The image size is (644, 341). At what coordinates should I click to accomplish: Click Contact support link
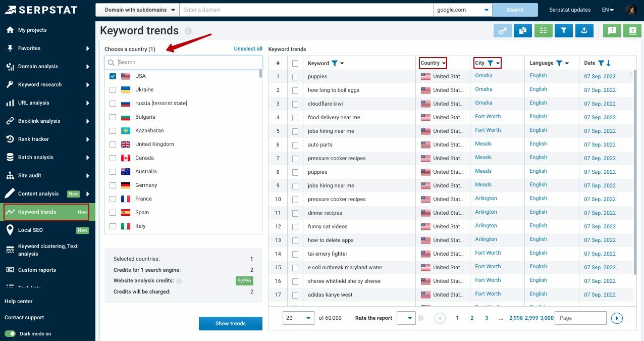[24, 317]
